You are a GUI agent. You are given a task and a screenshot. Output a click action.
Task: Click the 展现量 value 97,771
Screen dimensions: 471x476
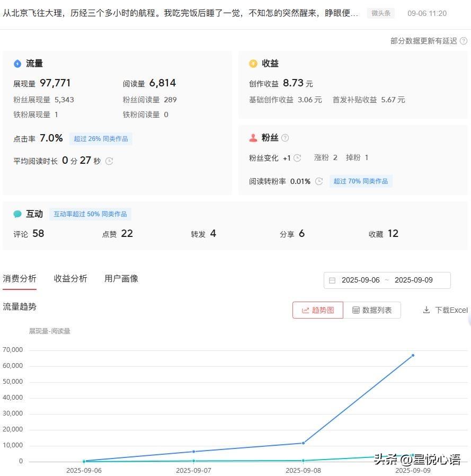(55, 83)
